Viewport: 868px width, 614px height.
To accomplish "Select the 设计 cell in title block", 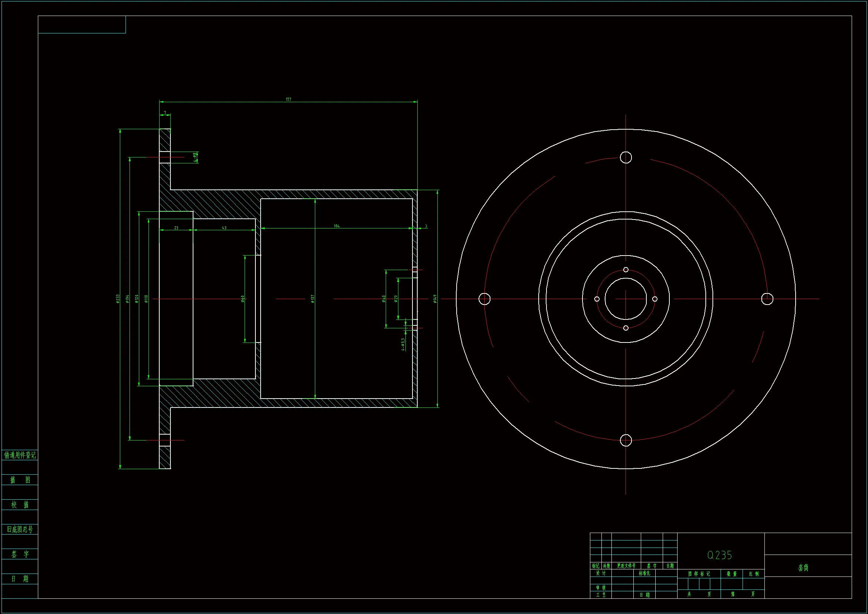I will coord(601,574).
